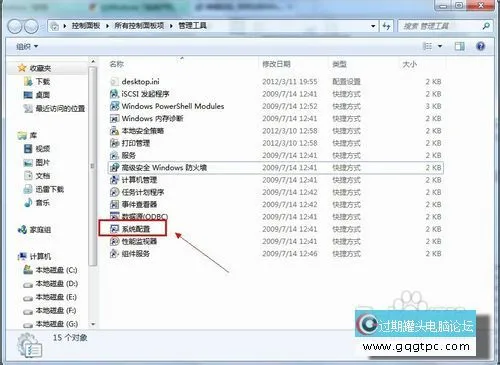This screenshot has height=365, width=500.
Task: Click the 2009/7/14 12:52 date cell
Action: (290, 106)
